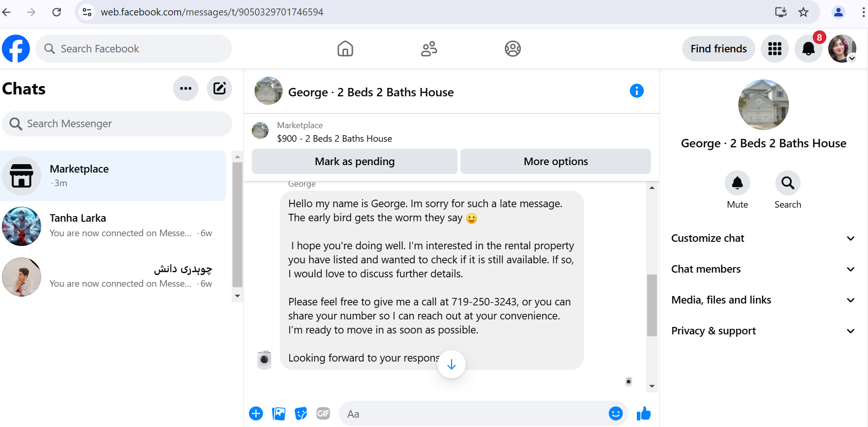The height and width of the screenshot is (427, 868).
Task: Open the new message compose icon
Action: coord(219,88)
